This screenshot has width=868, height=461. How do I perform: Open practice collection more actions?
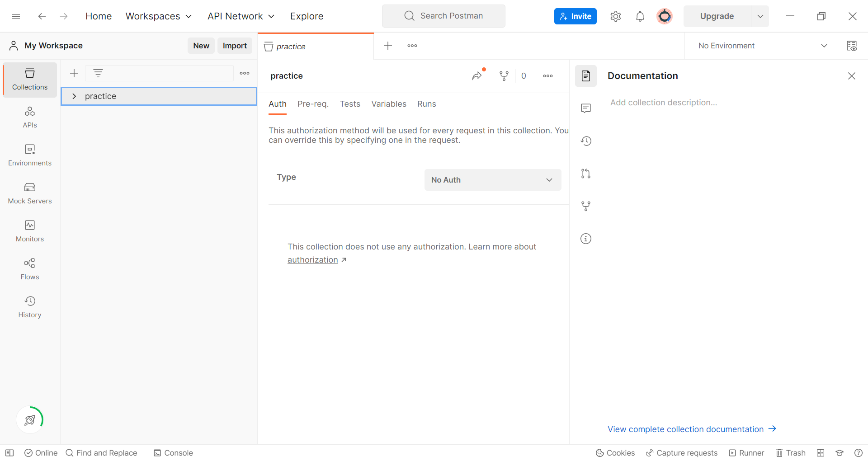[x=548, y=76]
